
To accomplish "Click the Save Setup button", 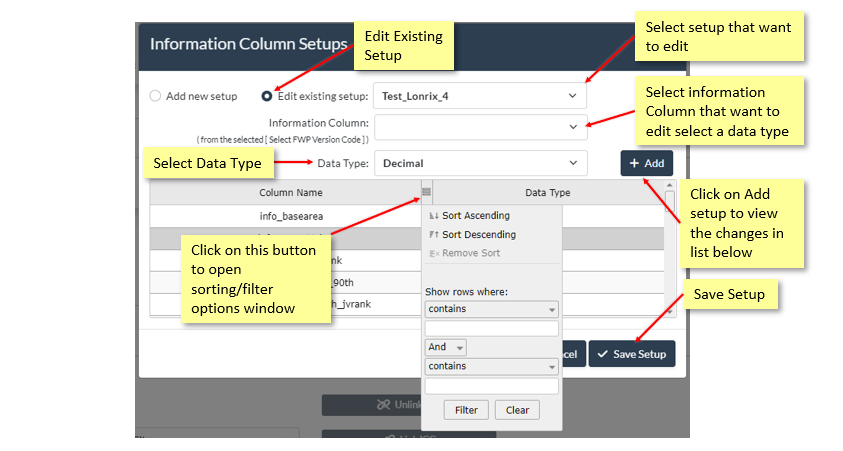I will click(632, 354).
